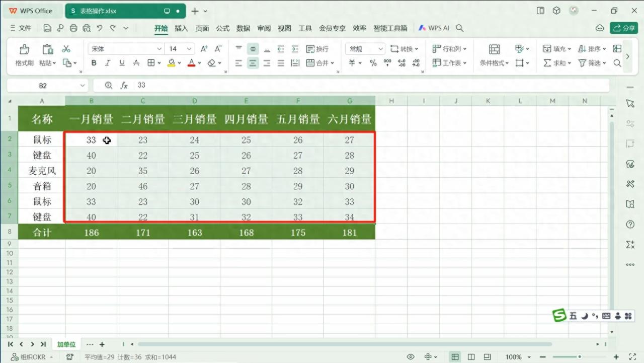
Task: Click the Insert Function fx icon
Action: coord(124,86)
